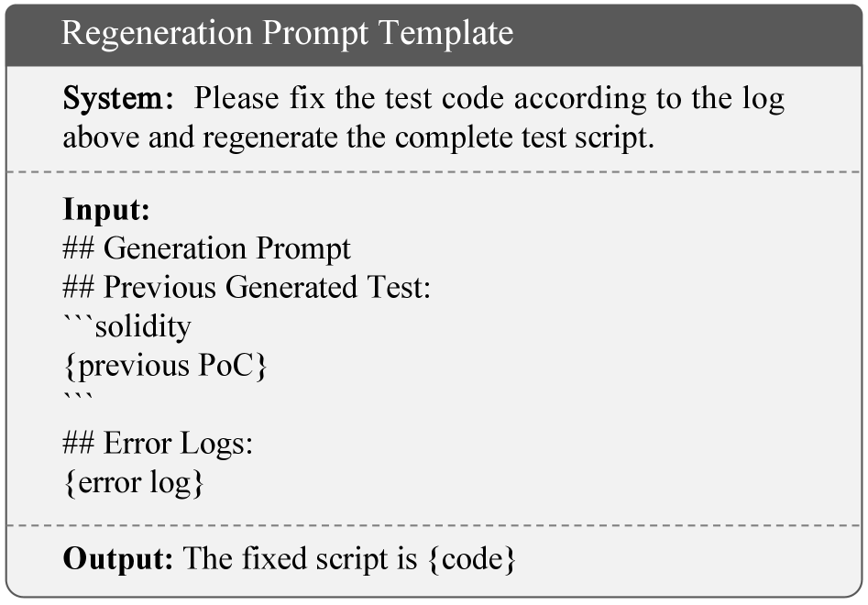Click the {previous PoC} placeholder

[x=165, y=366]
